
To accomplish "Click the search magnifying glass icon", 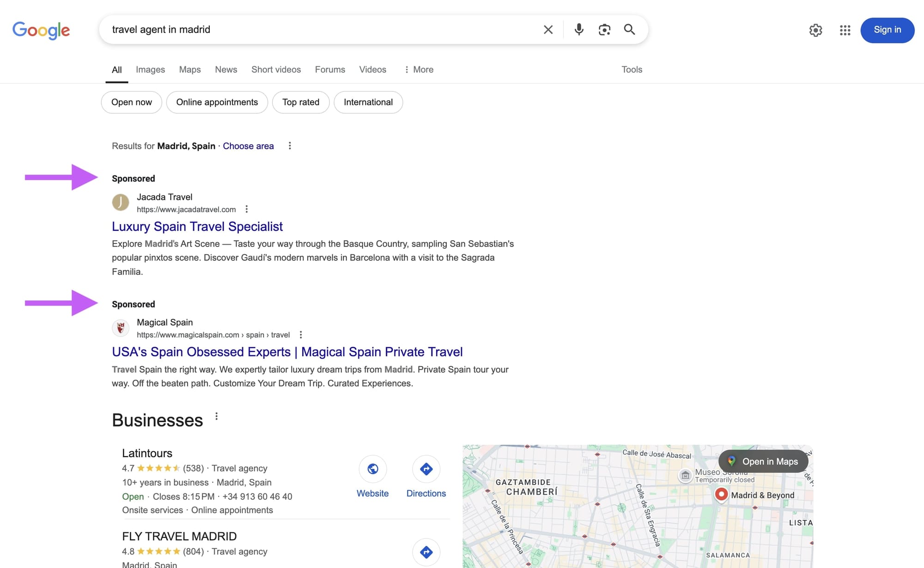I will tap(629, 30).
